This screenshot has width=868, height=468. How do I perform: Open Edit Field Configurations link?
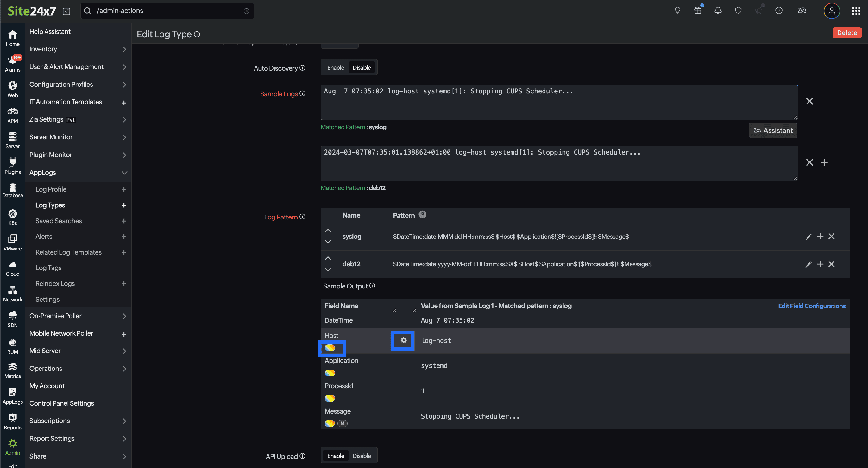811,306
